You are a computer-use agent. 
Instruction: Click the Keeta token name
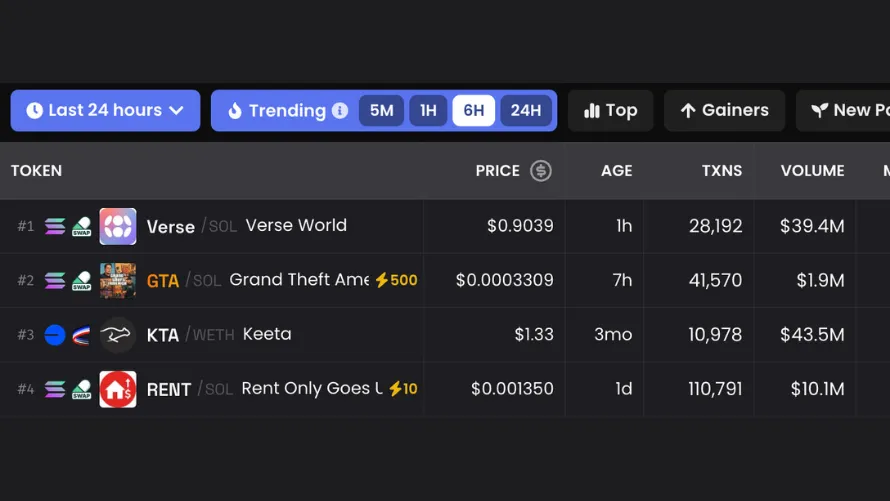(x=267, y=334)
